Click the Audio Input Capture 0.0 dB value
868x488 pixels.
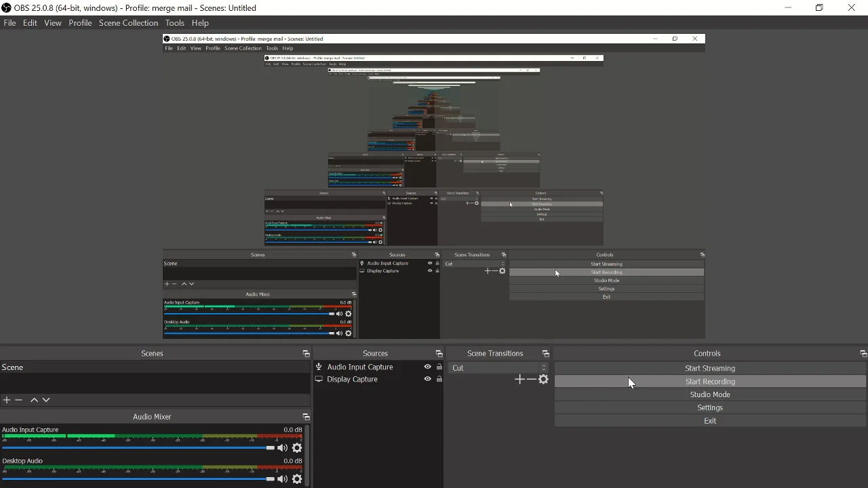(293, 430)
